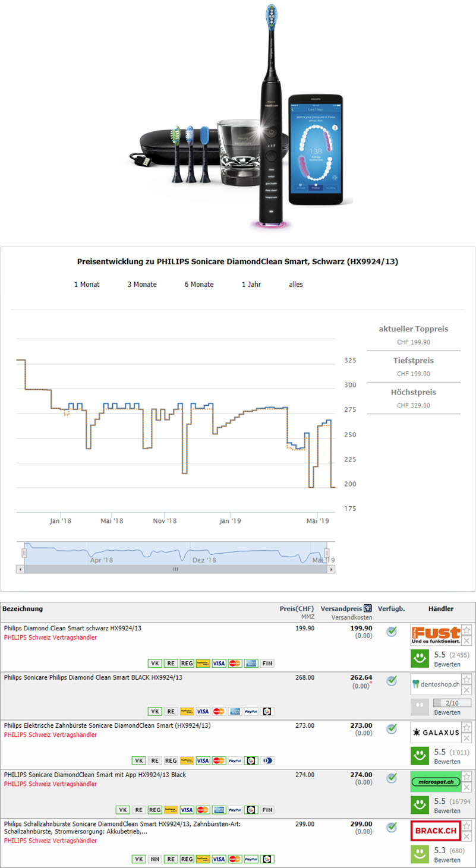
Task: Click the green smiley rating for microspot.ch
Action: (x=420, y=805)
